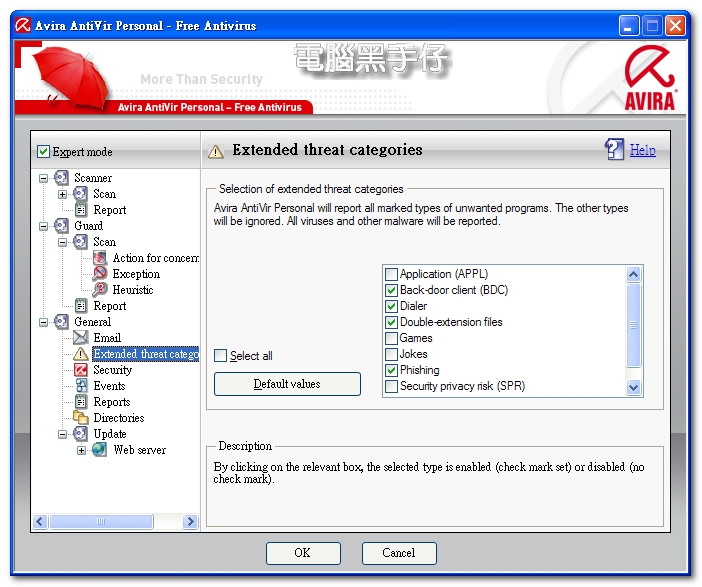Click the Scanner Report document icon
The image size is (702, 587).
81,210
